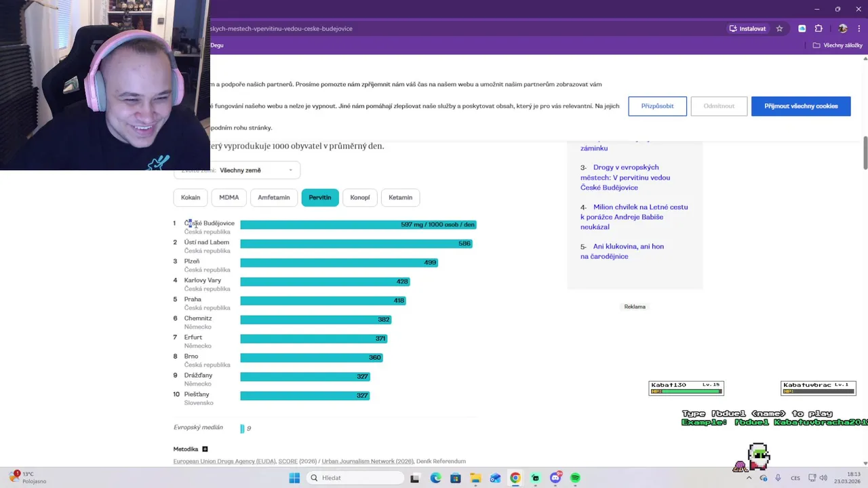This screenshot has height=488, width=868.
Task: Open Task View on the taskbar
Action: [x=414, y=478]
